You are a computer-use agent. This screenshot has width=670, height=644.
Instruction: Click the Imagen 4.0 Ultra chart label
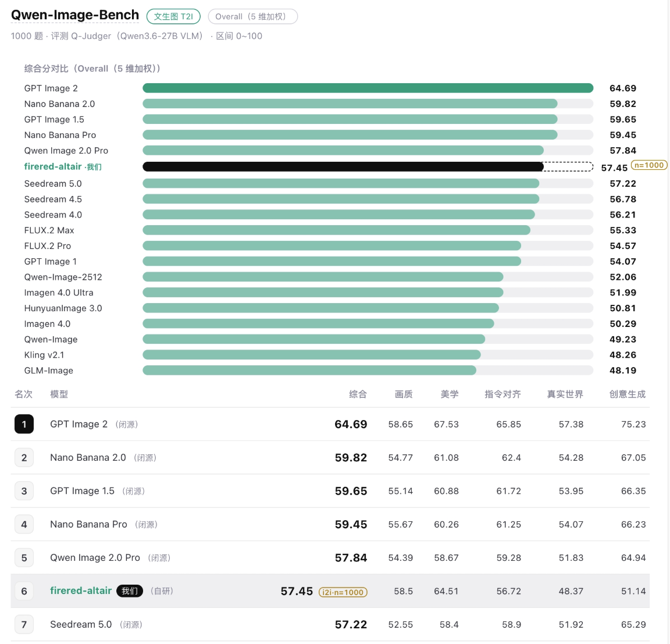[x=59, y=293]
